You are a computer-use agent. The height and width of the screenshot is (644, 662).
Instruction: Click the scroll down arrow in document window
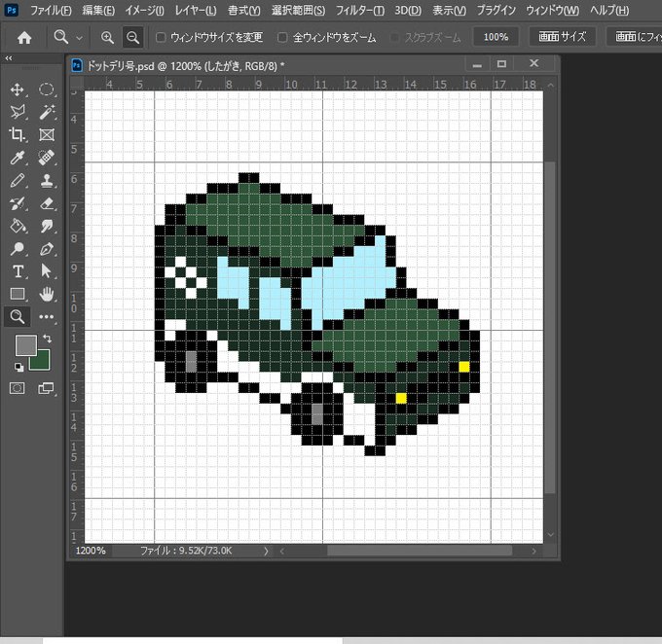(x=550, y=534)
